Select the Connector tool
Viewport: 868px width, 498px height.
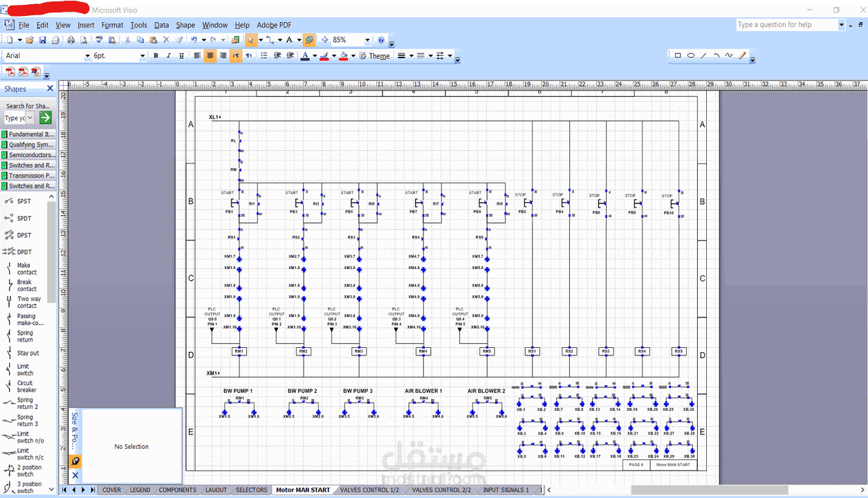click(x=270, y=39)
